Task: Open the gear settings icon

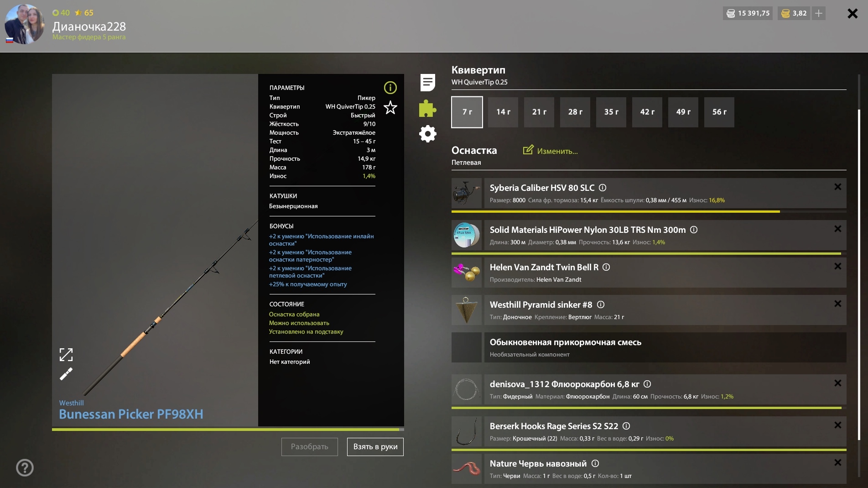Action: point(427,134)
